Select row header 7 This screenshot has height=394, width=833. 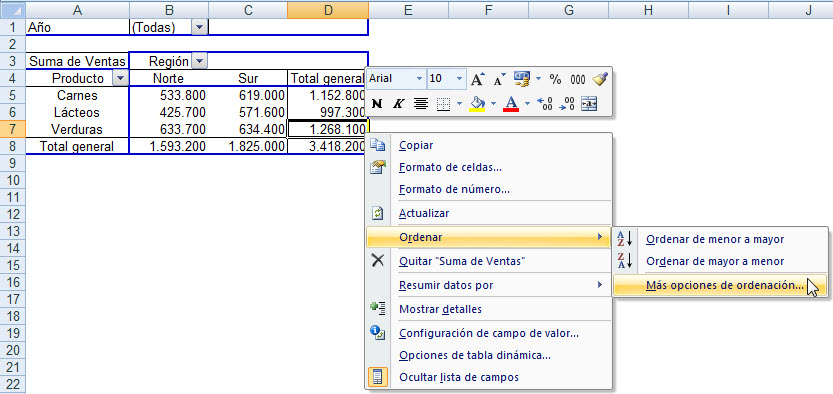[12, 129]
